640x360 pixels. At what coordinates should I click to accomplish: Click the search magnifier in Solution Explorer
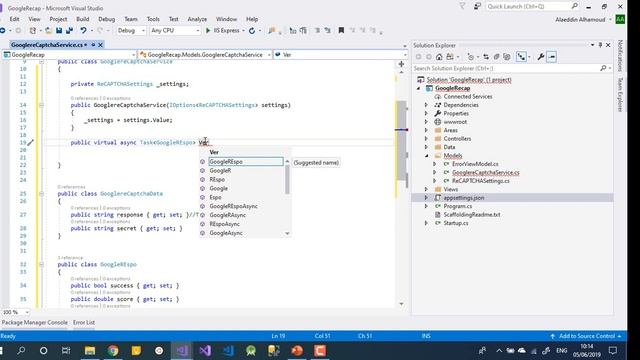pos(603,68)
